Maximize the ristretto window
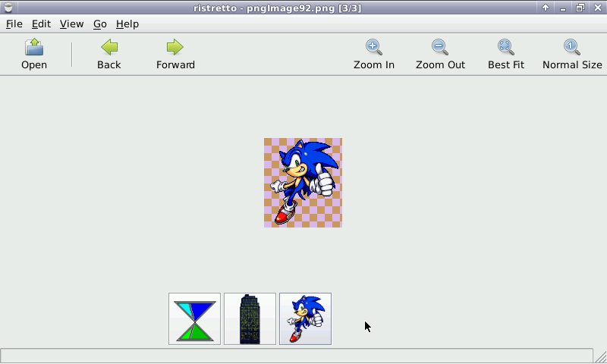 click(580, 8)
